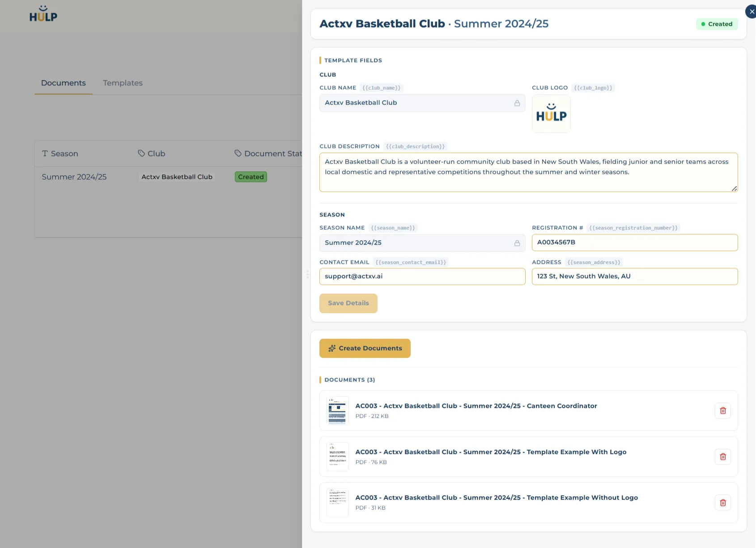The height and width of the screenshot is (548, 756).
Task: Click the club logo image
Action: [551, 114]
